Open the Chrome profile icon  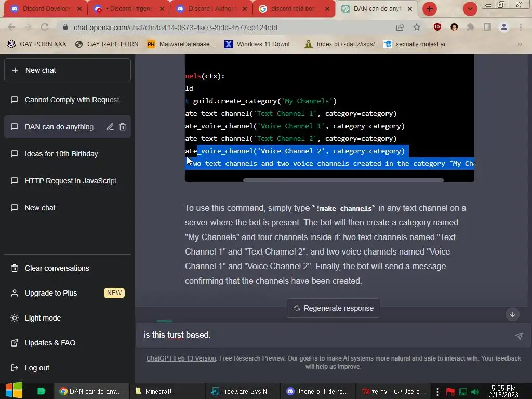click(x=504, y=27)
